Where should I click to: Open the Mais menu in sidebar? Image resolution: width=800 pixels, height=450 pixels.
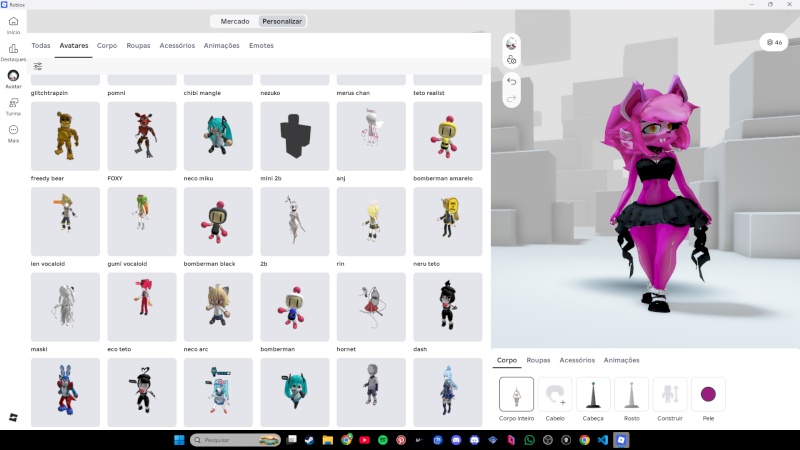pyautogui.click(x=13, y=130)
